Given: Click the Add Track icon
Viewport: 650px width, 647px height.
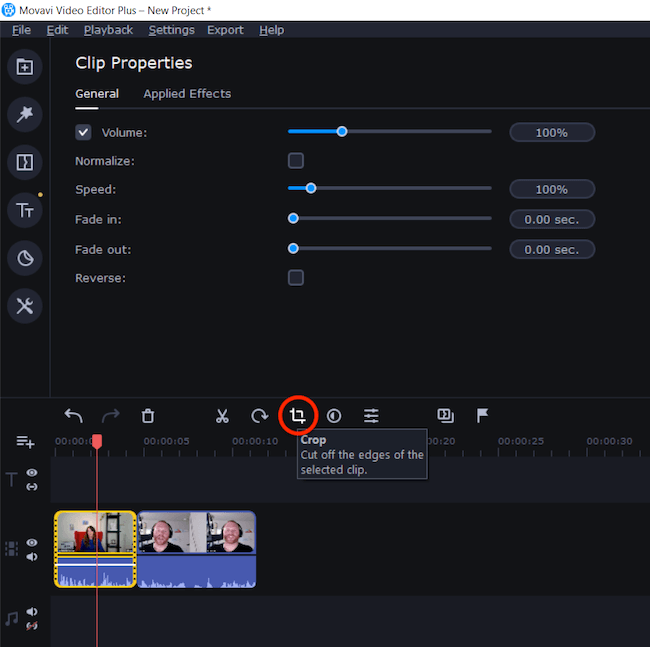Looking at the screenshot, I should coord(25,442).
